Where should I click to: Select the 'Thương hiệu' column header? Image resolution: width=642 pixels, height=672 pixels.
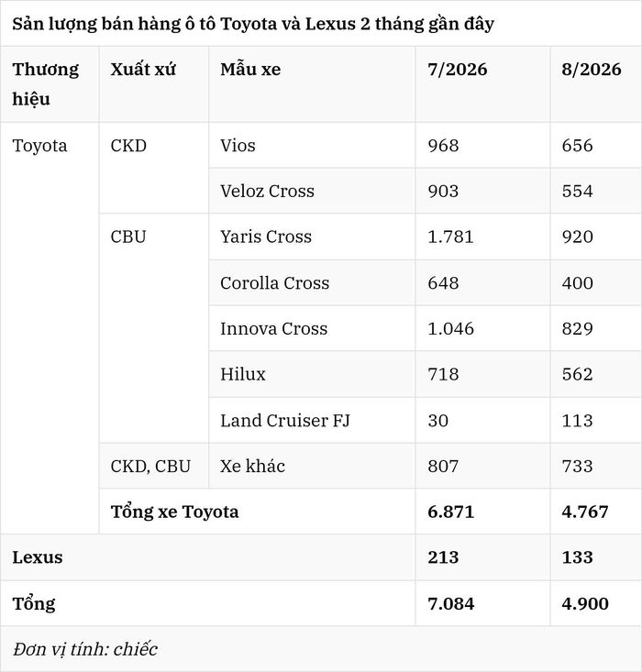point(50,84)
